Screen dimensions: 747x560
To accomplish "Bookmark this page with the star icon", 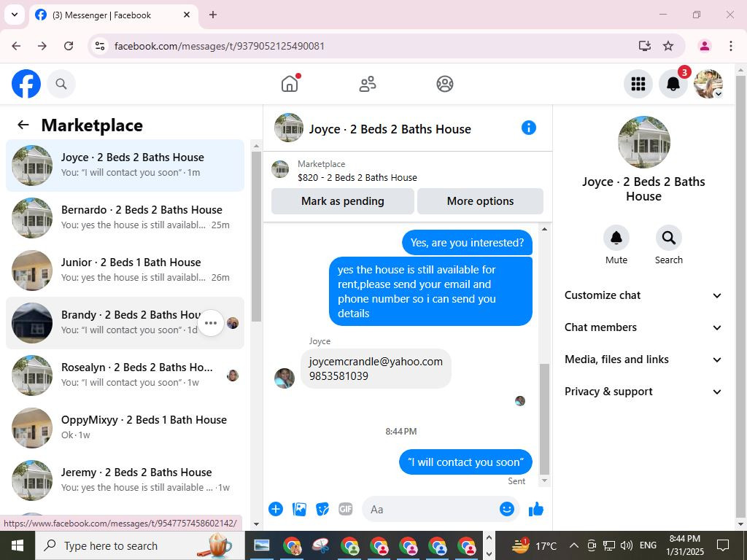I will pyautogui.click(x=668, y=46).
